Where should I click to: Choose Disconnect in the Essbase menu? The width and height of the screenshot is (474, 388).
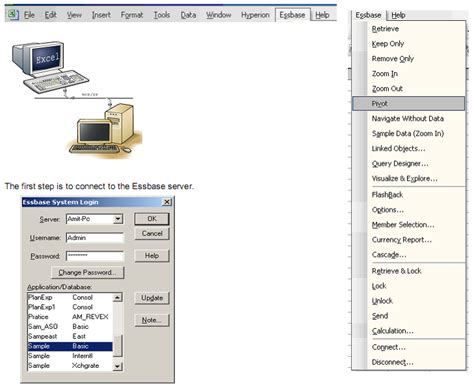(409, 362)
